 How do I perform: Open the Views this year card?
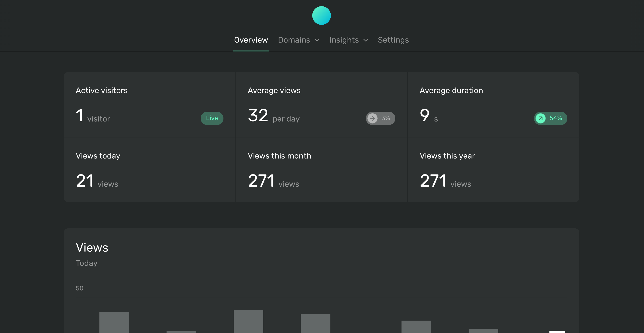tap(493, 170)
